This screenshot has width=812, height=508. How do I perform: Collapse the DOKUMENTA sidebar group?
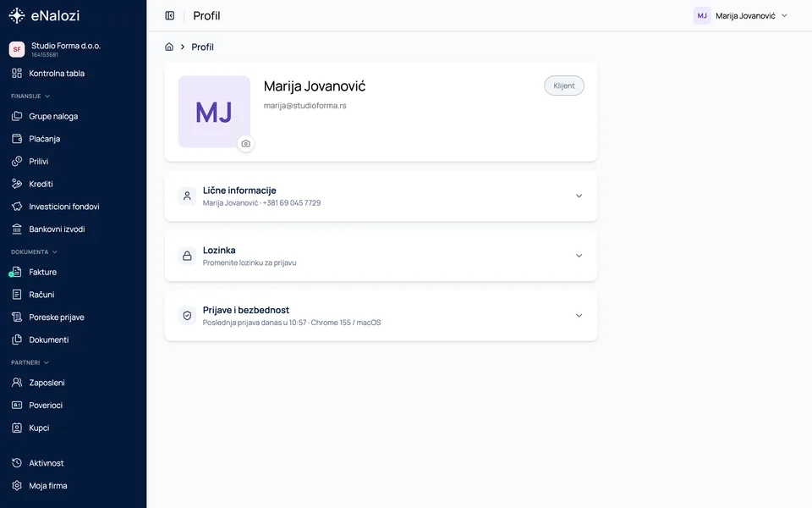pyautogui.click(x=34, y=252)
